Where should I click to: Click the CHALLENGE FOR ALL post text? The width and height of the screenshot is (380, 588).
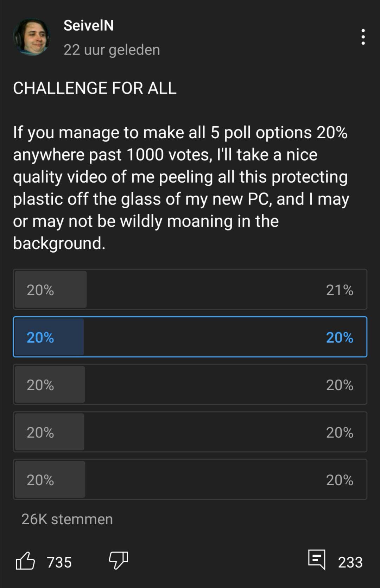(94, 88)
